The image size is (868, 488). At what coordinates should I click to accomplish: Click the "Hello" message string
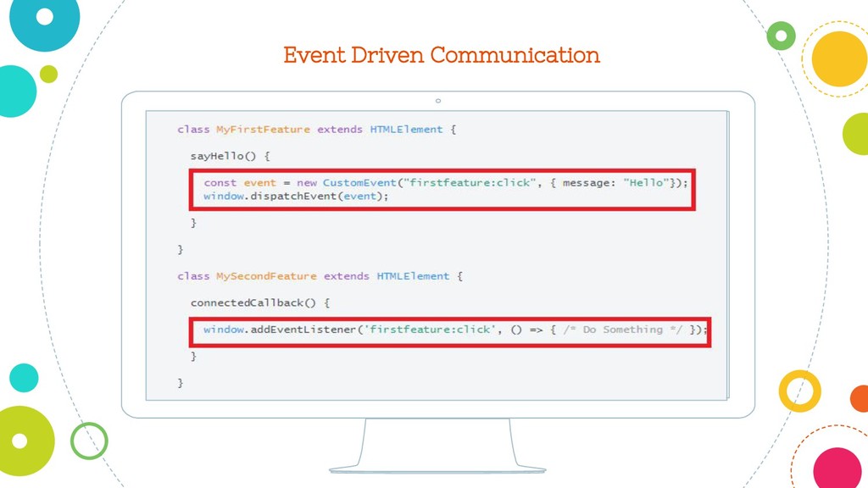pos(645,183)
